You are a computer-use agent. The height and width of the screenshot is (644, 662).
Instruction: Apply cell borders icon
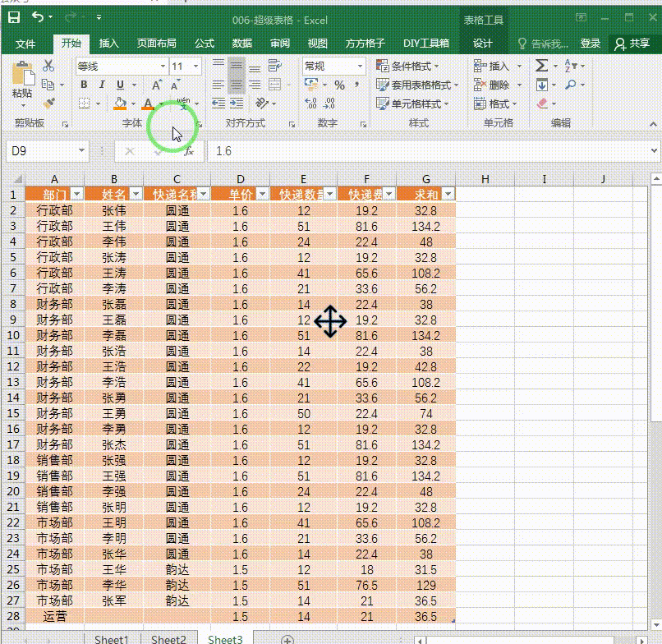point(85,103)
